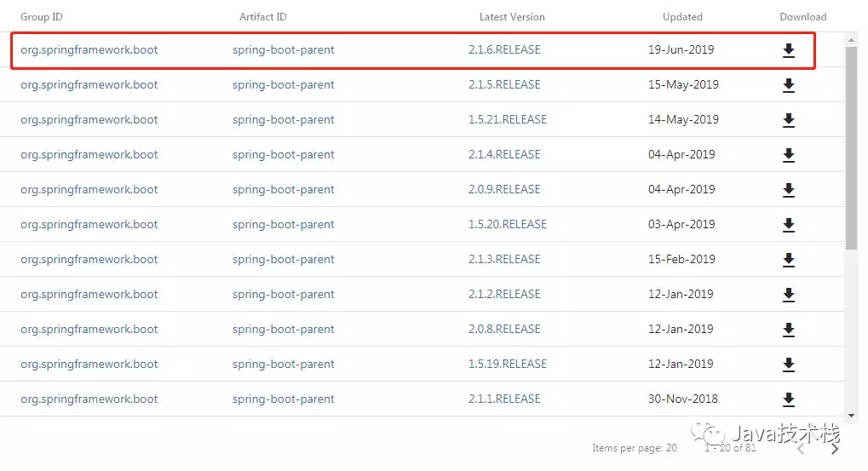Open the 1.5.19.RELEASE version link
Screen dimensions: 868x471
coord(507,365)
